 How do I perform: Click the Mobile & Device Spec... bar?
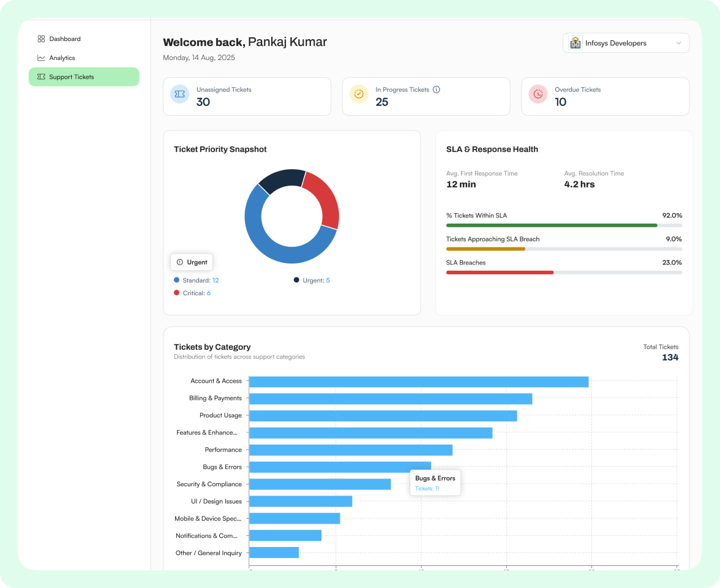pos(294,518)
